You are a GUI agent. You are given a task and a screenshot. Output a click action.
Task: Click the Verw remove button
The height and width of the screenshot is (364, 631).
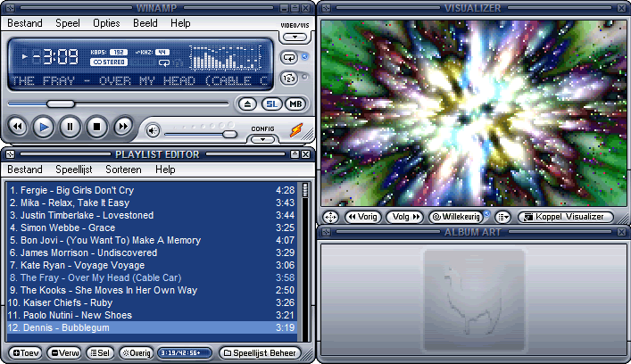coord(64,353)
